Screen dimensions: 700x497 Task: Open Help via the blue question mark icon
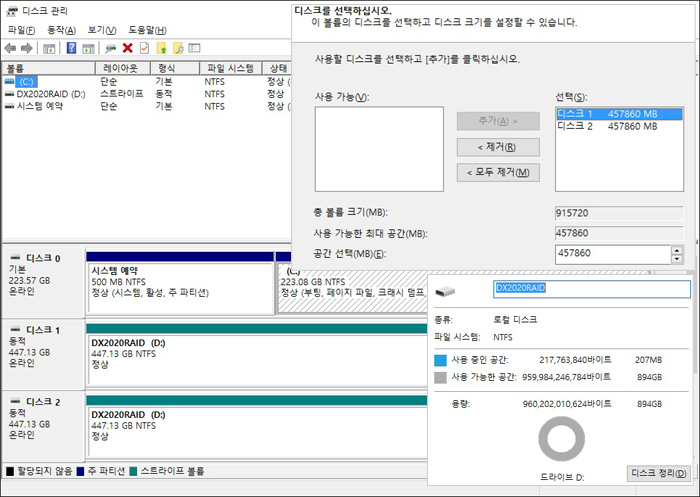click(x=71, y=48)
